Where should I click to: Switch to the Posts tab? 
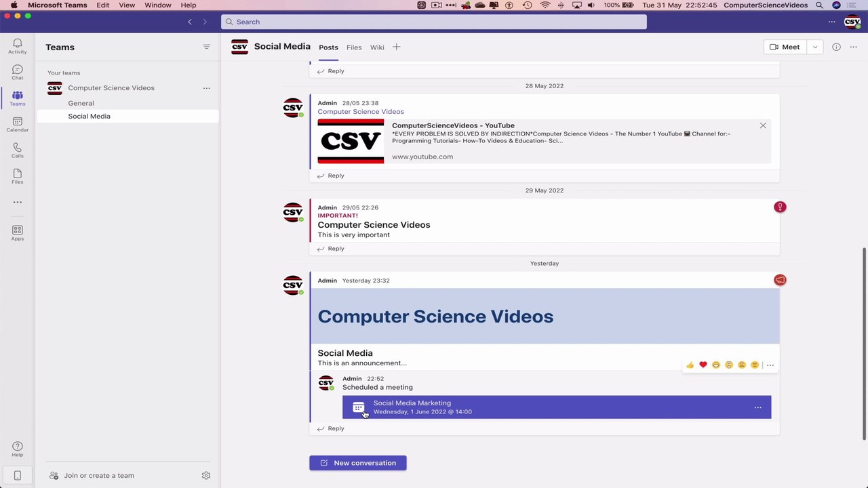coord(328,47)
